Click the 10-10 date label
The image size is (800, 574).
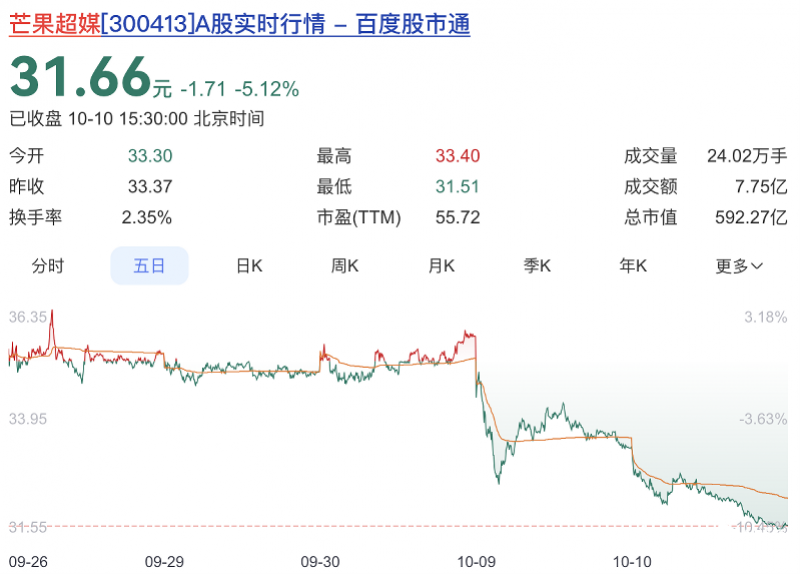(632, 561)
